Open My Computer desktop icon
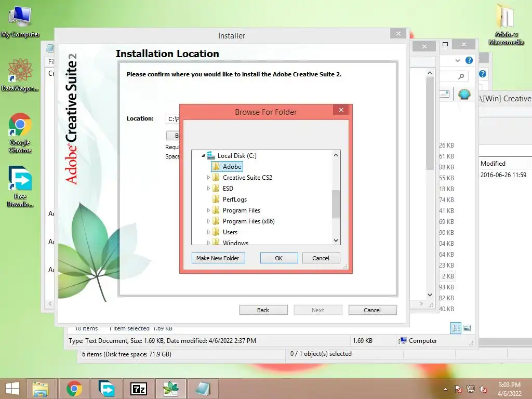 click(20, 22)
